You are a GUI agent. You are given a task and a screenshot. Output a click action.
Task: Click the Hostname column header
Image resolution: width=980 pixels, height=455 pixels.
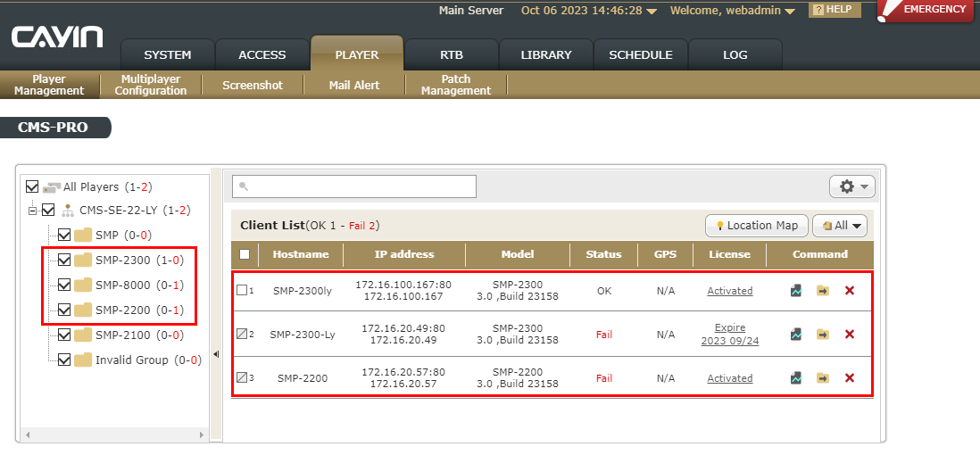[300, 254]
